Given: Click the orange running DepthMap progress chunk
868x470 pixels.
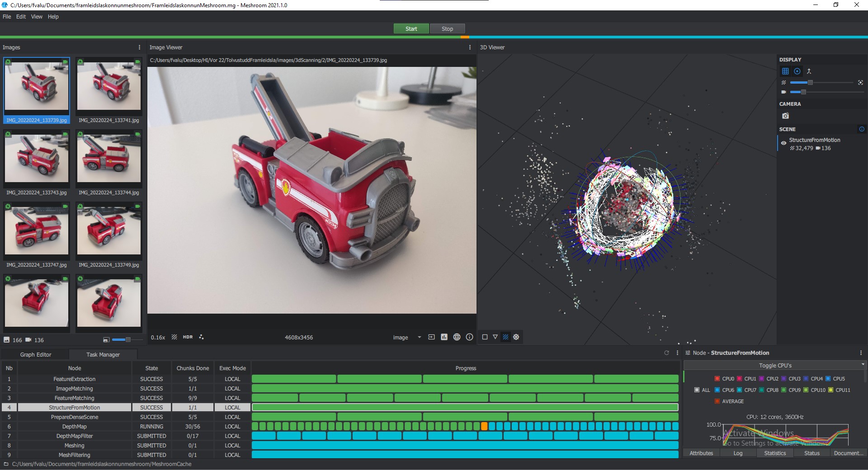Looking at the screenshot, I should [x=484, y=426].
